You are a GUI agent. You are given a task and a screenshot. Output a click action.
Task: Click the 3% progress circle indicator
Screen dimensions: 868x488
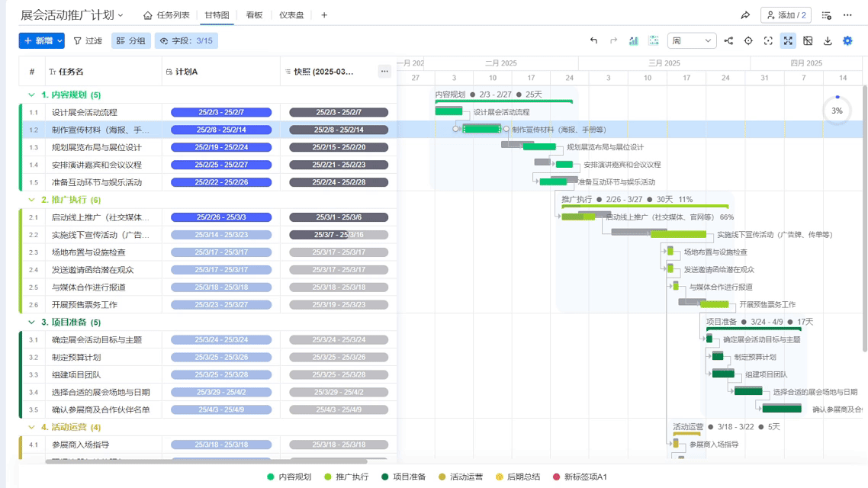837,110
